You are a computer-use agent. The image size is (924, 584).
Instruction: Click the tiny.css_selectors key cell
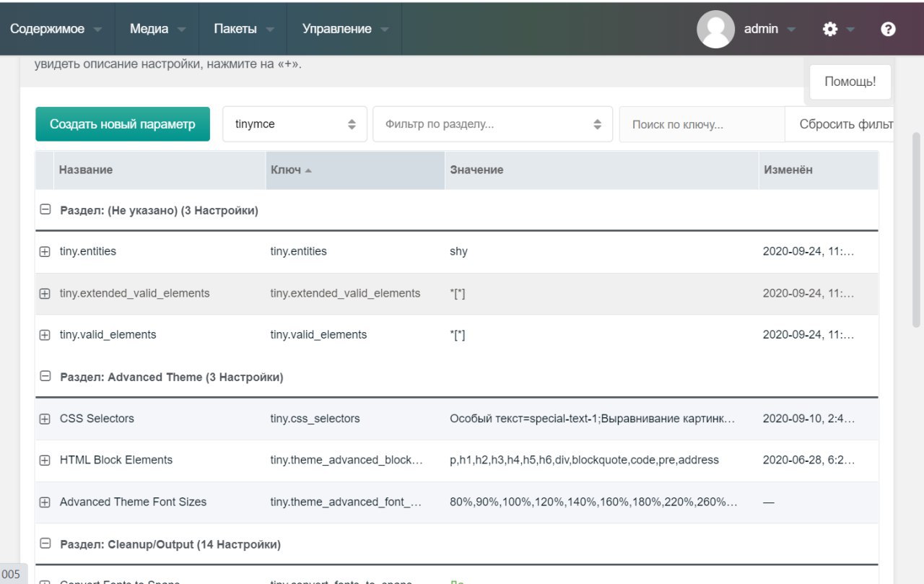[315, 418]
